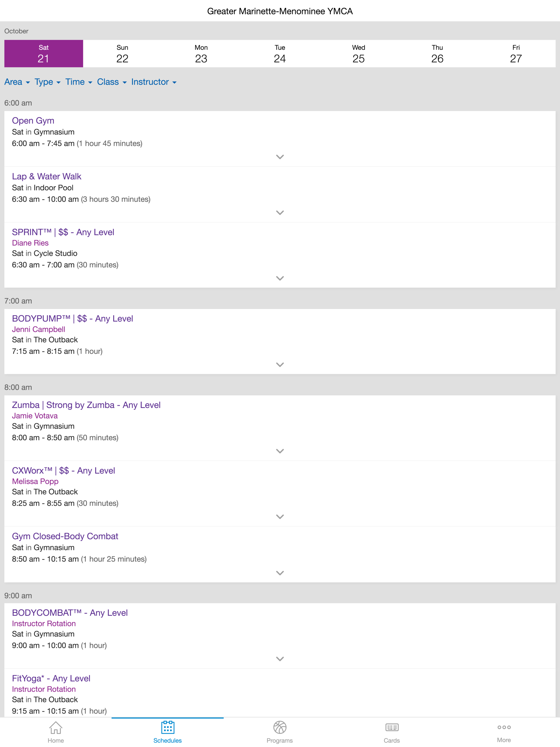560x747 pixels.
Task: Open instructor Jamie Votava link
Action: coord(35,416)
